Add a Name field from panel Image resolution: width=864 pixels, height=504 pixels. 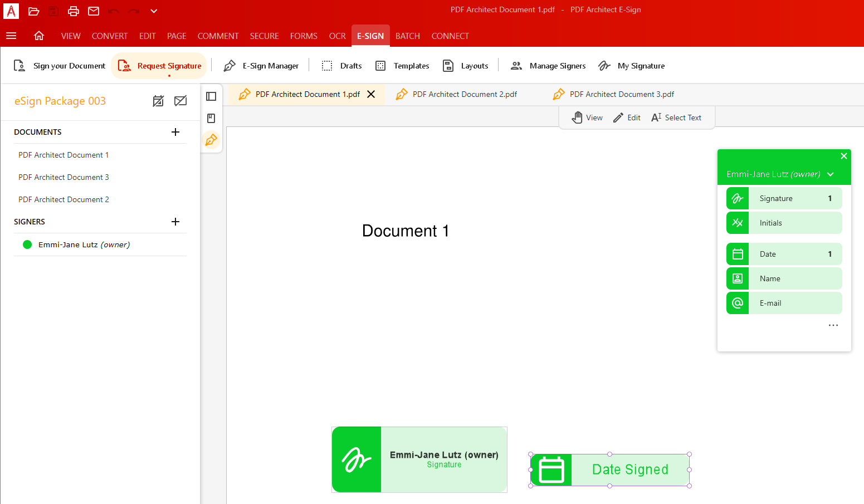click(784, 278)
